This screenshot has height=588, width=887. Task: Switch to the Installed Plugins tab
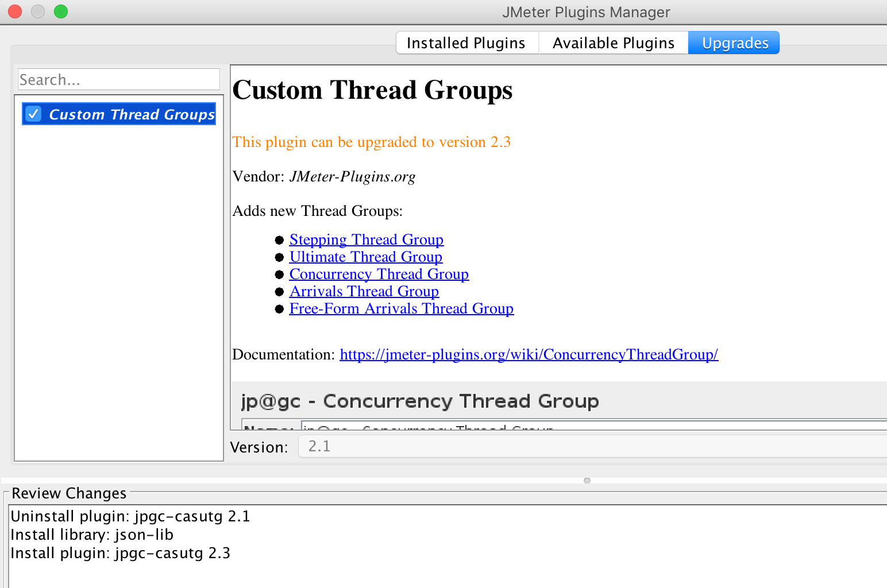click(x=466, y=43)
